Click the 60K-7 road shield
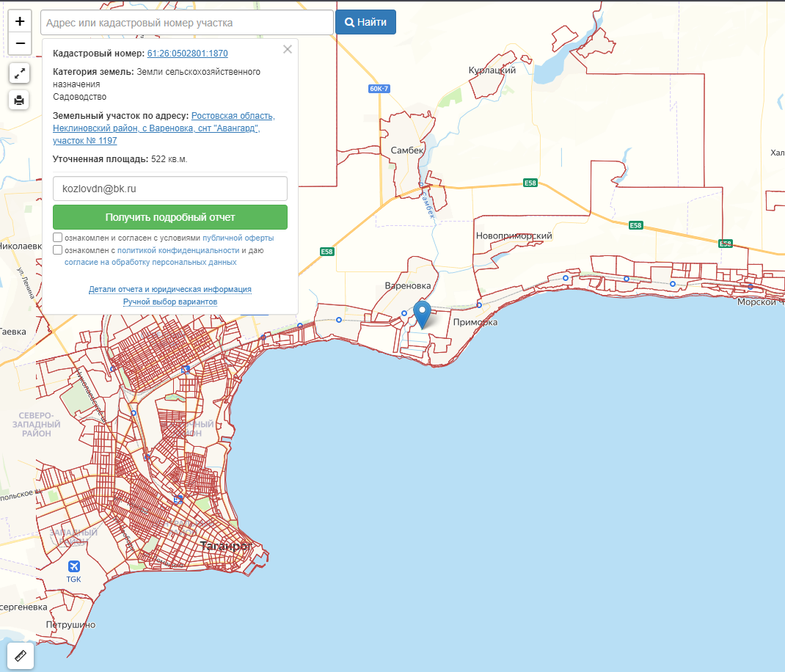 coord(379,89)
